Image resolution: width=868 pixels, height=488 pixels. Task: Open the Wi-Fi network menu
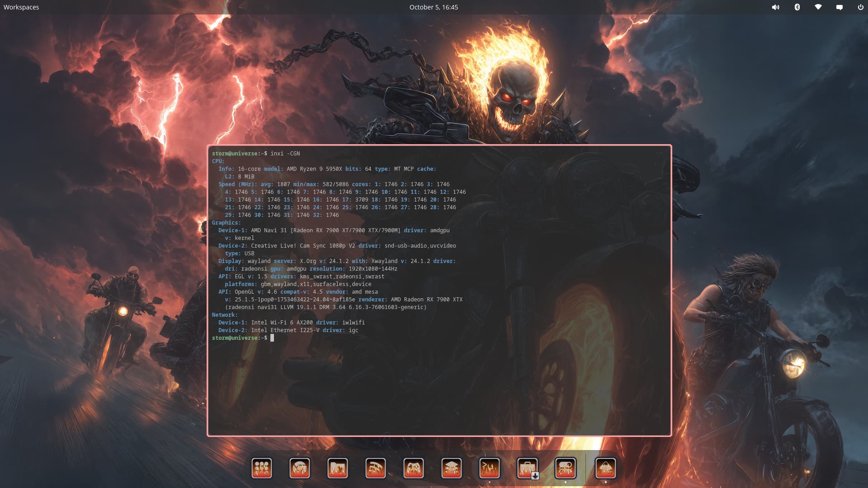point(818,7)
